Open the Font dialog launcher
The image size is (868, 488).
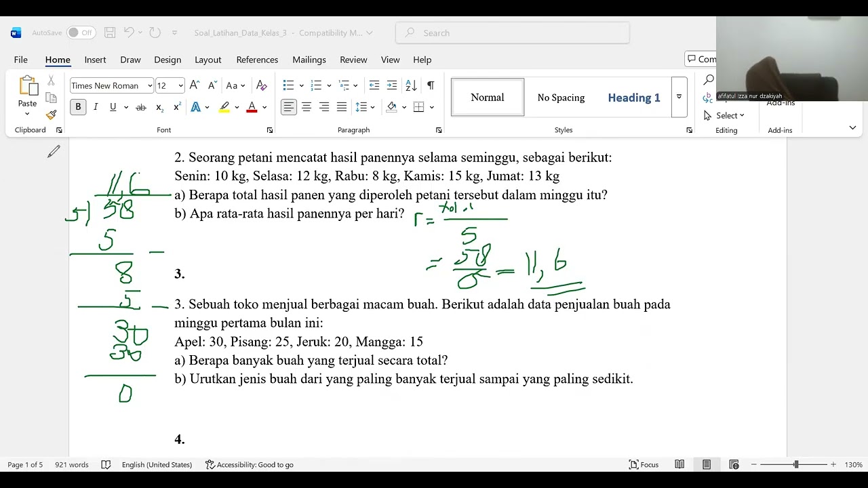(x=270, y=130)
